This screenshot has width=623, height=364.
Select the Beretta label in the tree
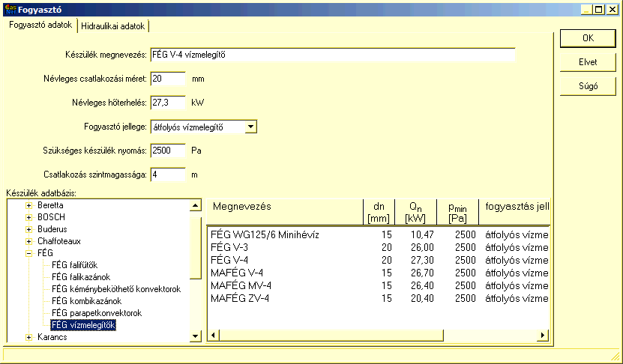[x=50, y=205]
